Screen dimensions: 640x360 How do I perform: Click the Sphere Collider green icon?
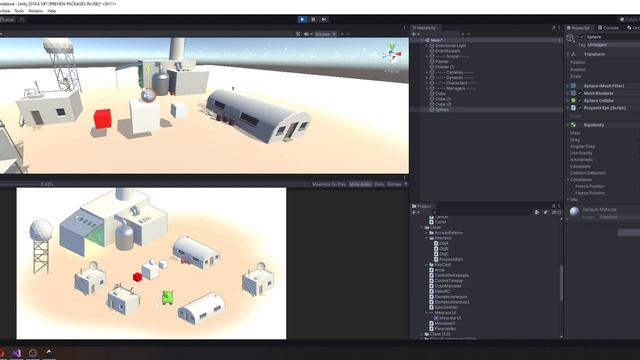click(573, 100)
